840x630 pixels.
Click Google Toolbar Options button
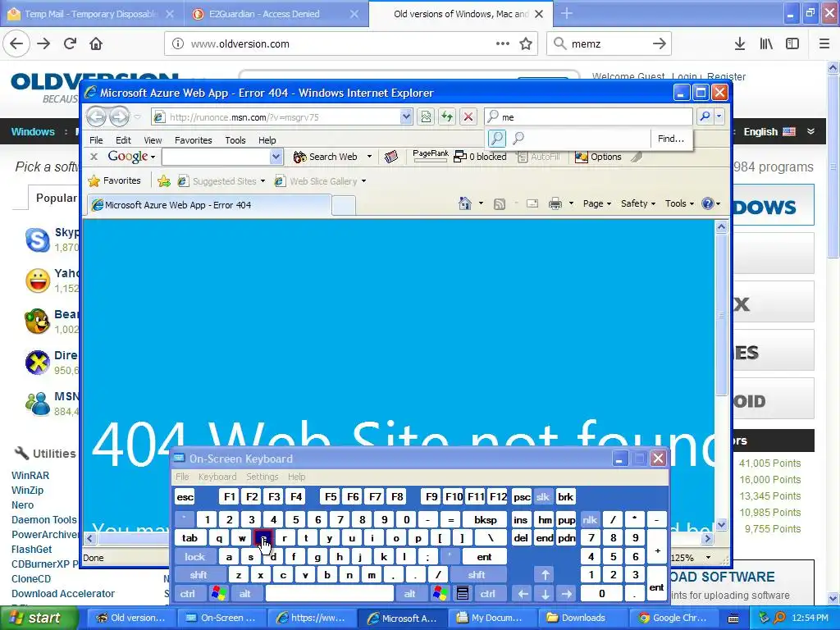pos(598,157)
